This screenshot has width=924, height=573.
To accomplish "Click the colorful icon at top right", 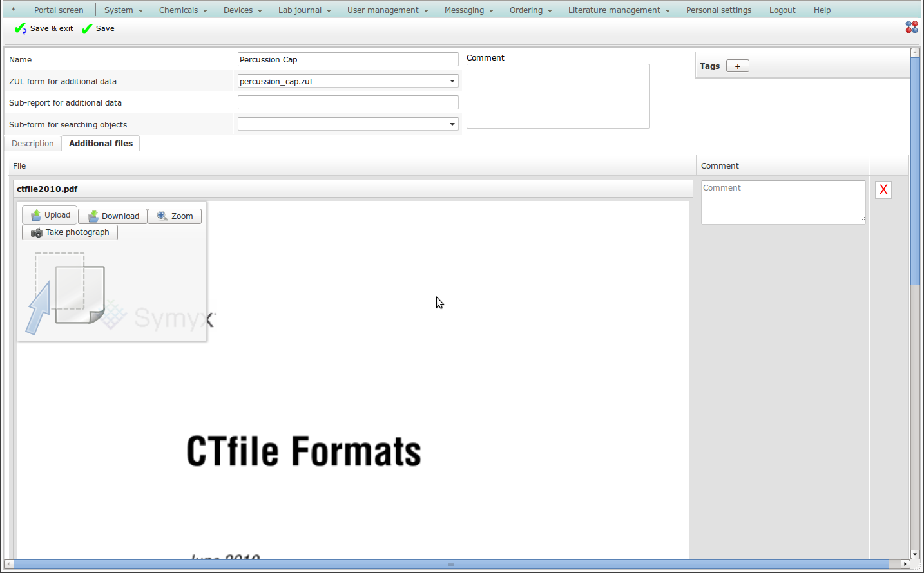I will 911,26.
